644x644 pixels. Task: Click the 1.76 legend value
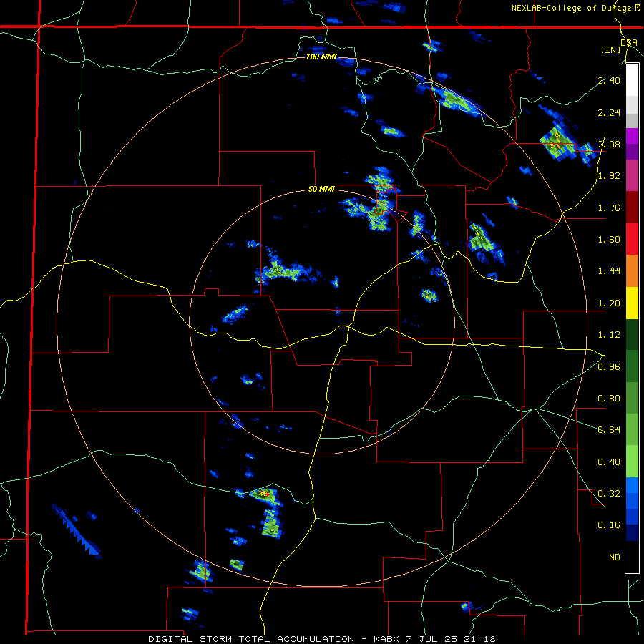click(x=609, y=208)
